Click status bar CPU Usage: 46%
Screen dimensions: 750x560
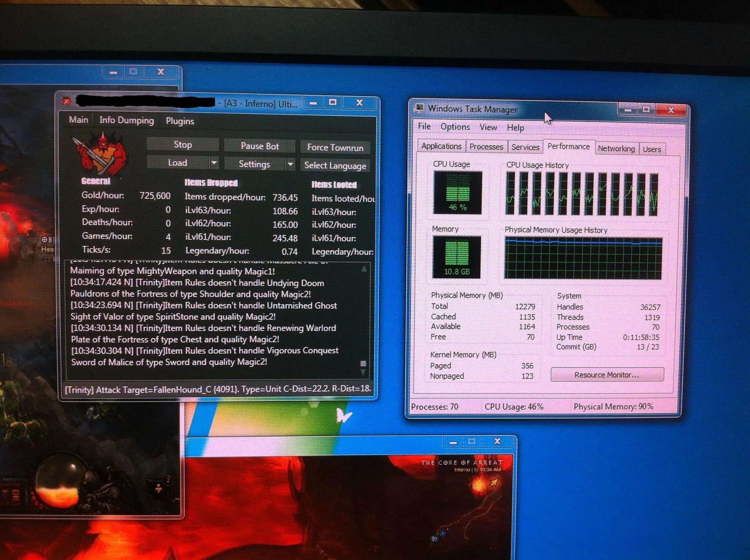(x=514, y=407)
